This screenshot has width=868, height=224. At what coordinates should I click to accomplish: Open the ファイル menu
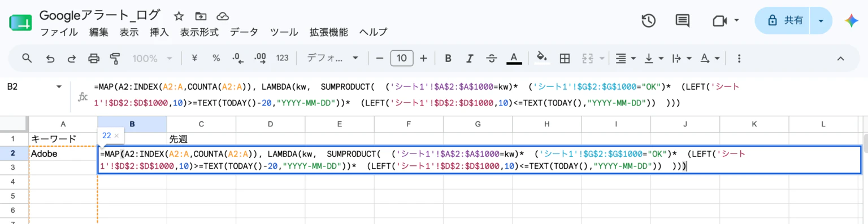pyautogui.click(x=59, y=32)
